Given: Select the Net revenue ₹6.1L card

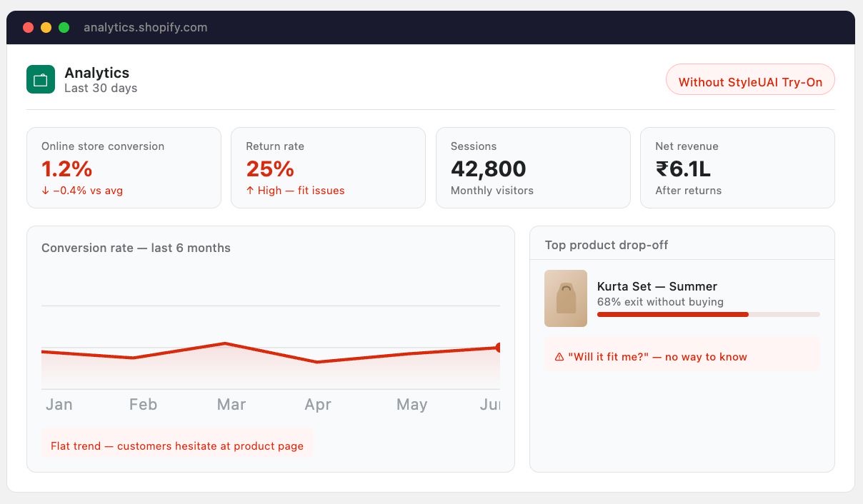Looking at the screenshot, I should coord(737,168).
